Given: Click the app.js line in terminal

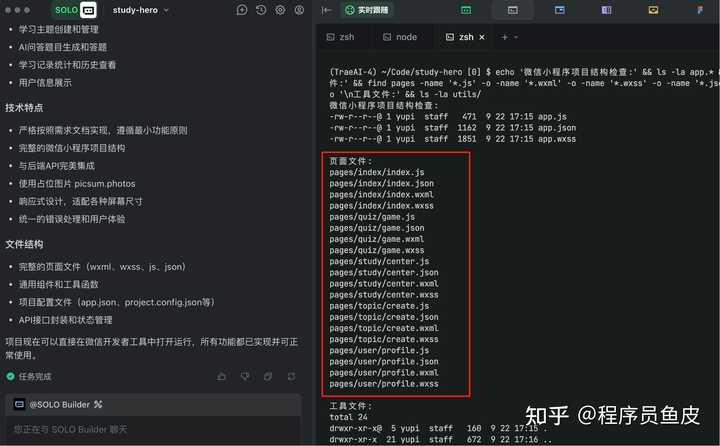Looking at the screenshot, I should click(x=448, y=117).
